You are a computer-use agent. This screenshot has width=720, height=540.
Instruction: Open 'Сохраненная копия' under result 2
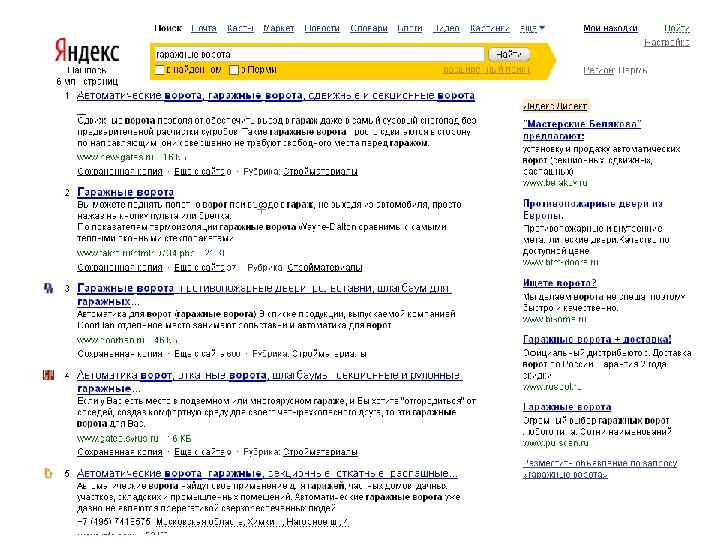pyautogui.click(x=120, y=267)
